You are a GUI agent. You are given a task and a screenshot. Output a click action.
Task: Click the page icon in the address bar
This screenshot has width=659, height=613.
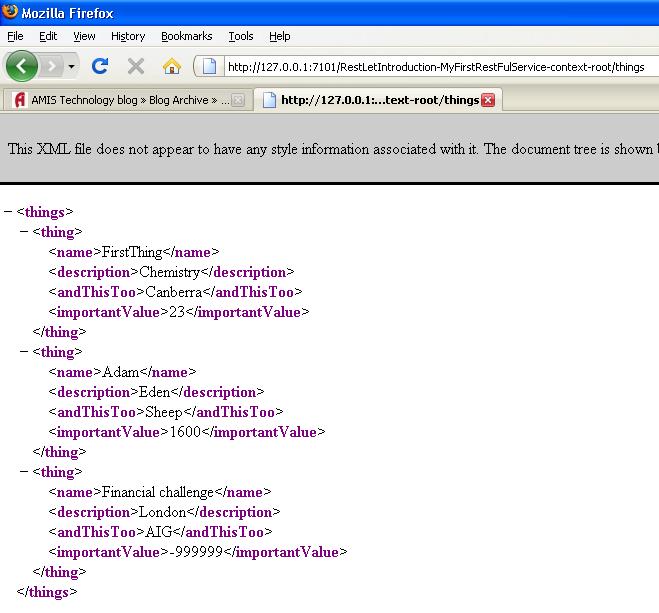pos(209,67)
